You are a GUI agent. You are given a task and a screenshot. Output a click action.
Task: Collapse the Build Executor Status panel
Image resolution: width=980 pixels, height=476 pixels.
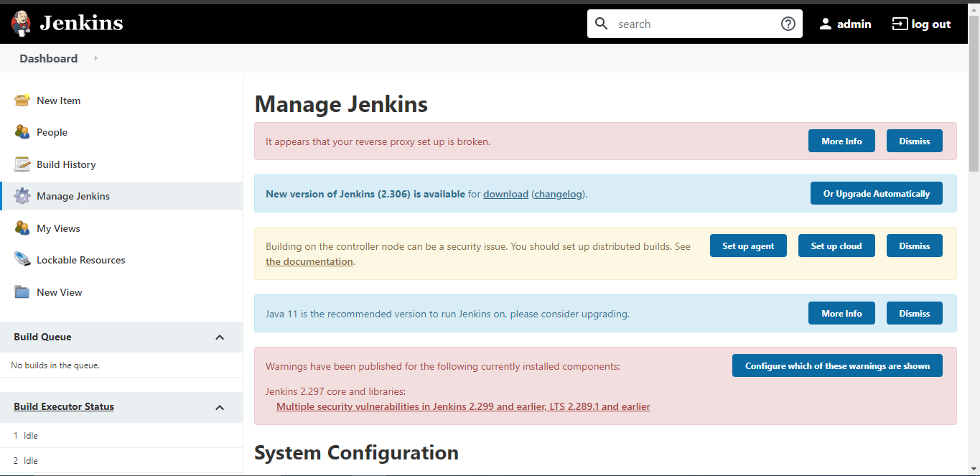click(220, 407)
